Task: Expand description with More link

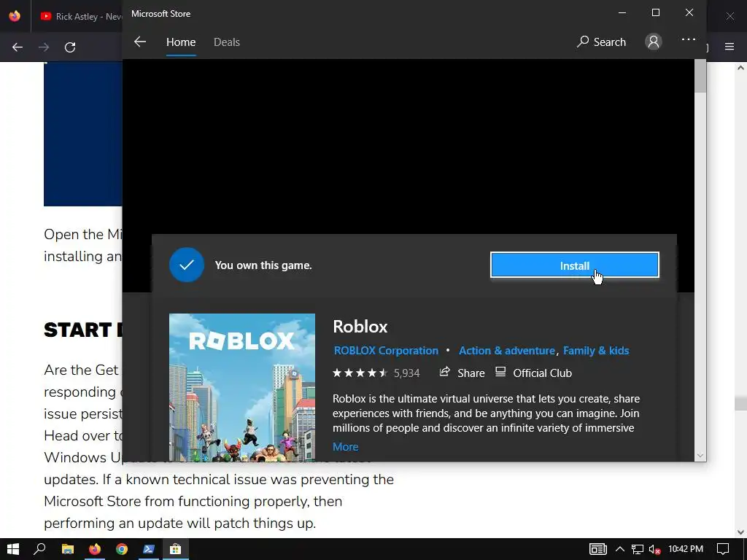Action: pos(345,447)
